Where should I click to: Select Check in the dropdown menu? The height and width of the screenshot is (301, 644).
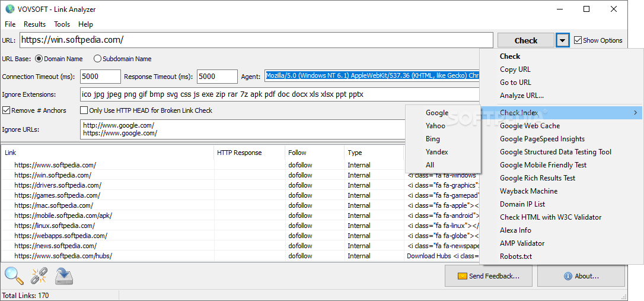[561, 56]
